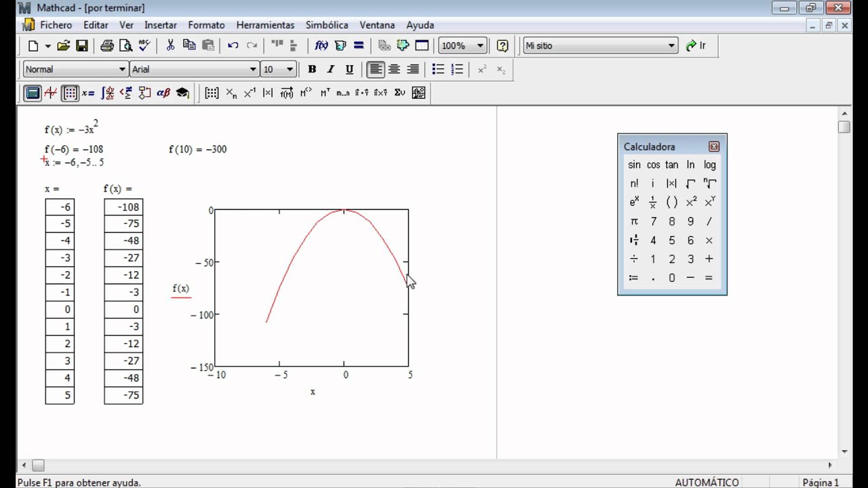
Task: Open the zoom percentage dropdown
Action: pos(480,46)
